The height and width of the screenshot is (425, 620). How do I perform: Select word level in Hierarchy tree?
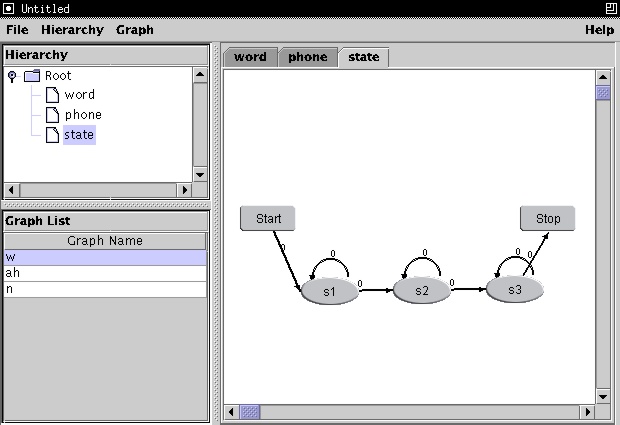coord(79,95)
